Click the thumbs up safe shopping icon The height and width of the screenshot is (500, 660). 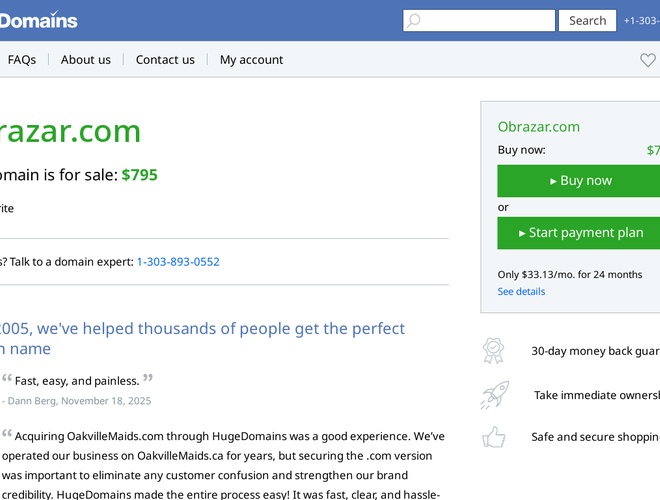[x=494, y=437]
